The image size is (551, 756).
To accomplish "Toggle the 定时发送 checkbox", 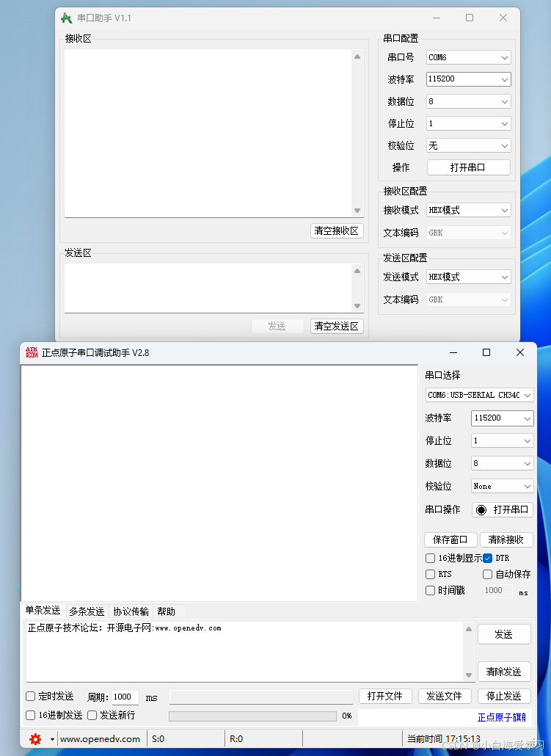I will 30,697.
